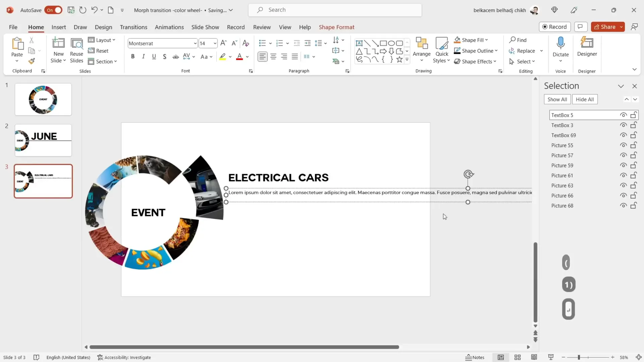Image resolution: width=644 pixels, height=362 pixels.
Task: Click the Decrease indent icon
Action: tap(297, 43)
